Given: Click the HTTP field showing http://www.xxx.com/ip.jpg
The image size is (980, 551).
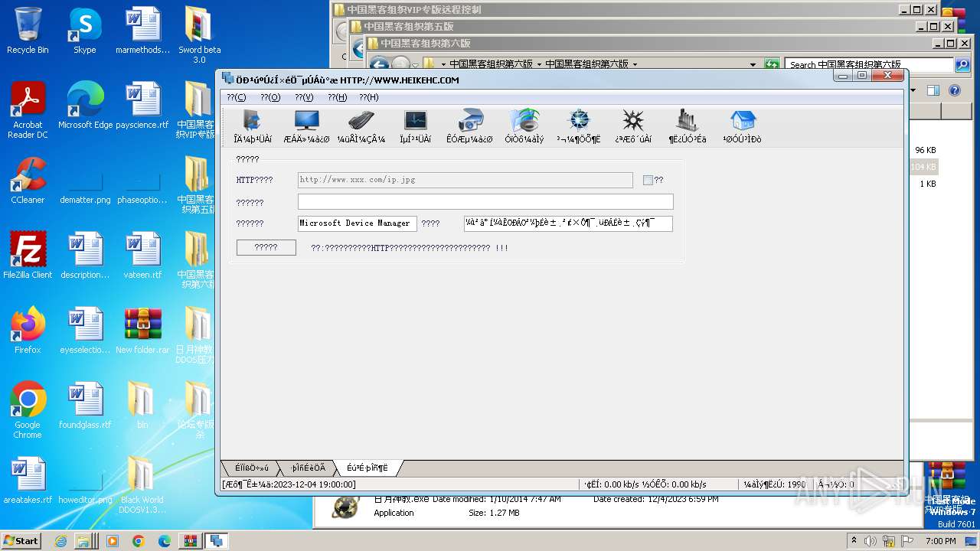Looking at the screenshot, I should tap(465, 180).
